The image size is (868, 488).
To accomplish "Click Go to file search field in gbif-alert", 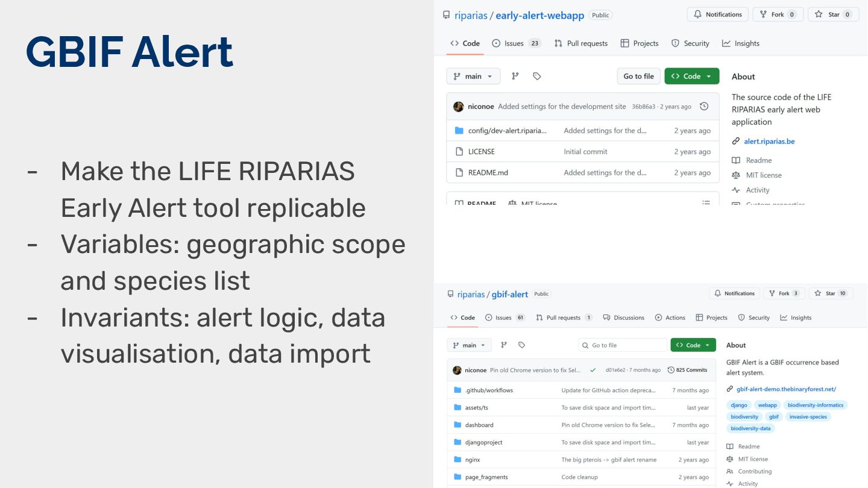I will [x=623, y=345].
